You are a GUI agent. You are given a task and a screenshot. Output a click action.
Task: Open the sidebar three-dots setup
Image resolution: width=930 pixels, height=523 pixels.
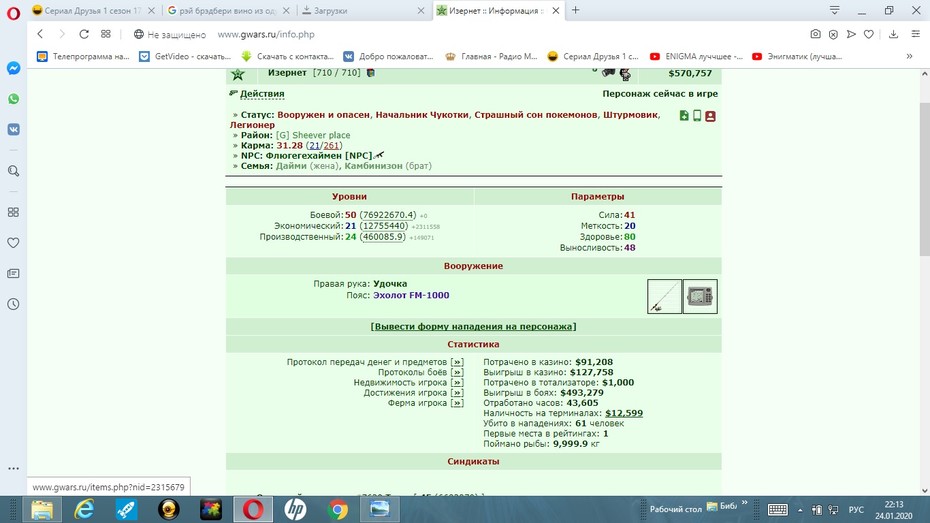click(x=14, y=468)
